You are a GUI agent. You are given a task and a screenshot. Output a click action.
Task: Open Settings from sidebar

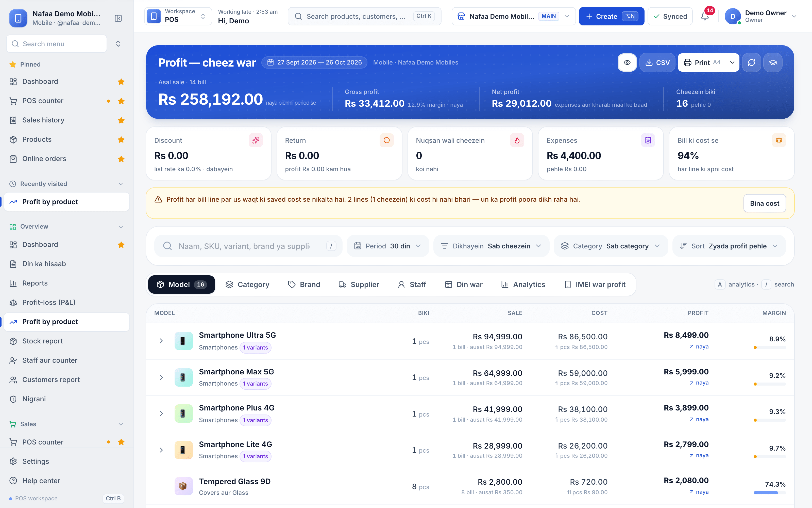[67, 461]
